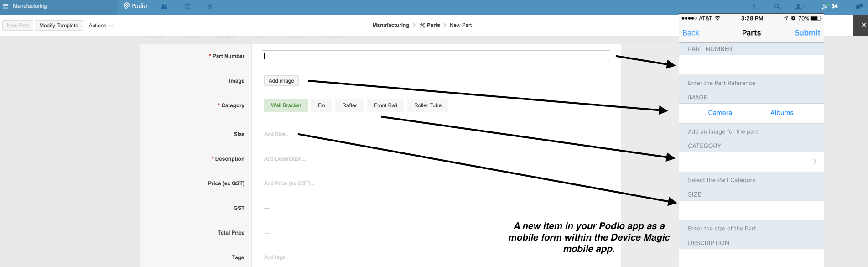The width and height of the screenshot is (868, 267).
Task: Expand the mobile Category selector chevron
Action: tap(815, 162)
